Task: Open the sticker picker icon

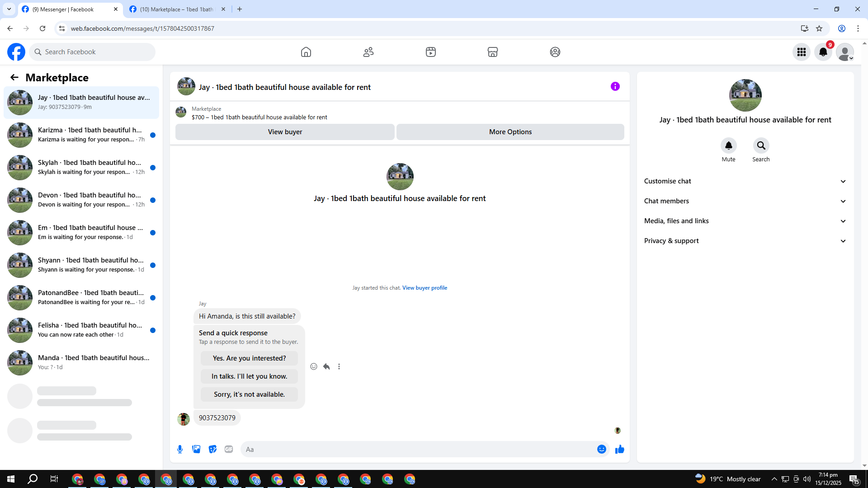Action: (x=212, y=449)
